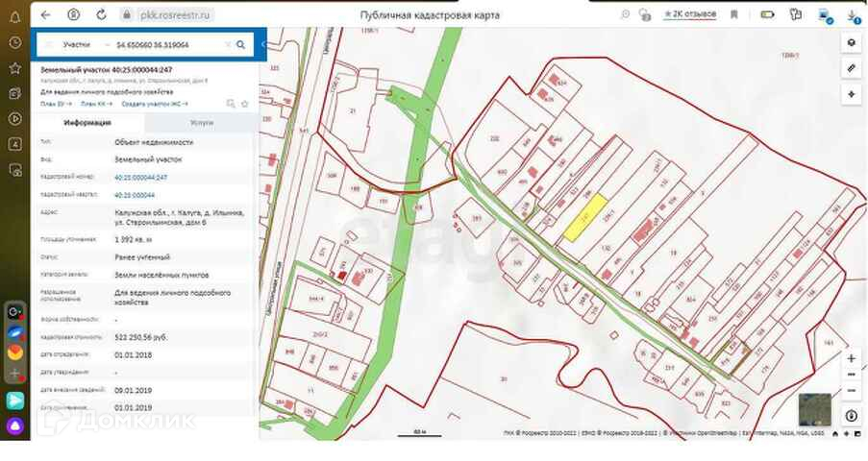The height and width of the screenshot is (461, 868).
Task: Click compass orientation button
Action: coord(852,416)
